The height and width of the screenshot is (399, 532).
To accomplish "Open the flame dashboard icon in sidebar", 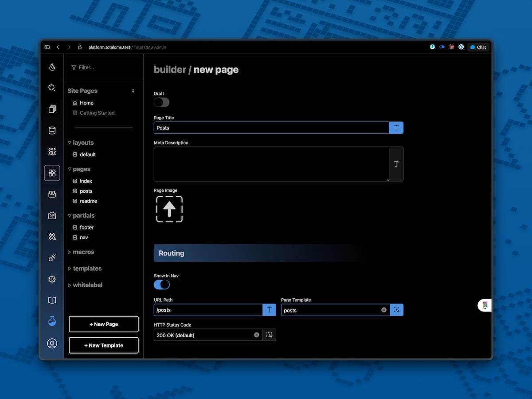I will coord(52,67).
